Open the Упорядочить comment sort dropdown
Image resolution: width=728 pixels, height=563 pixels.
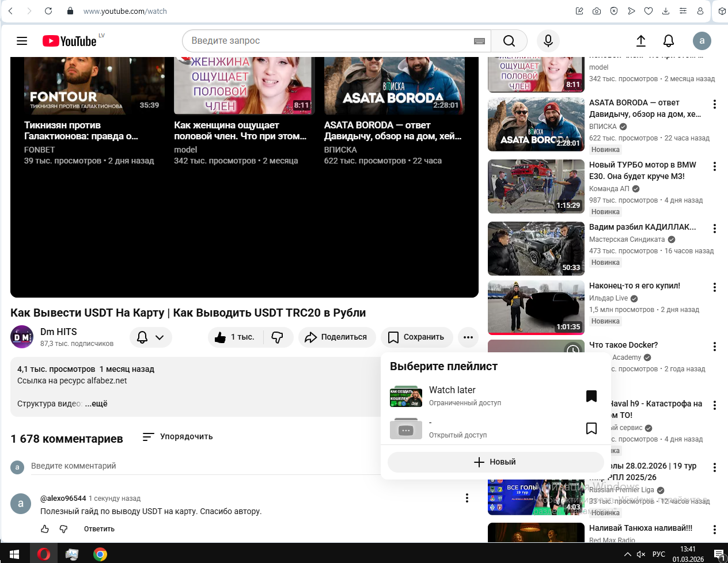(x=178, y=437)
